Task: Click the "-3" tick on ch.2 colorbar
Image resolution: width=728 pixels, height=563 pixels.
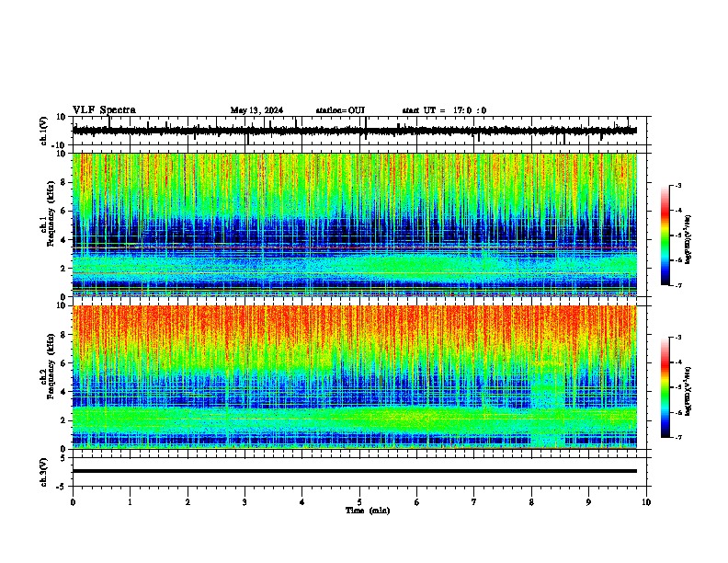Action: click(678, 338)
